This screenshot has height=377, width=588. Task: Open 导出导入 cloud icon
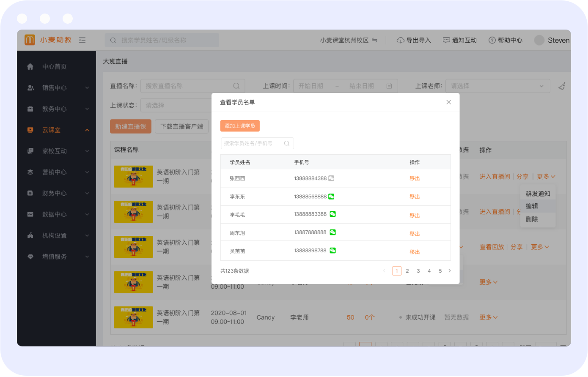(x=400, y=40)
